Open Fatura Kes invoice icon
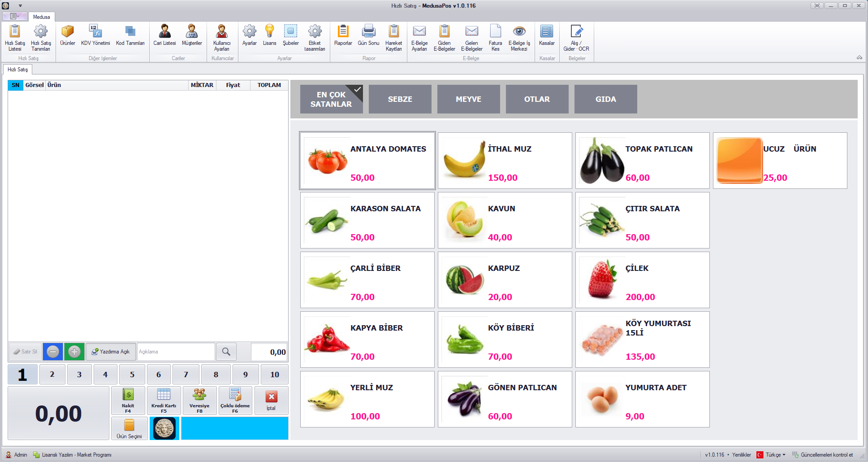 (x=495, y=38)
